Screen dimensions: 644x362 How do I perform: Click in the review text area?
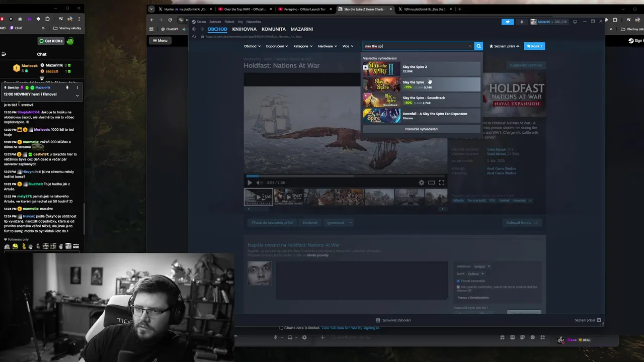pyautogui.click(x=361, y=280)
